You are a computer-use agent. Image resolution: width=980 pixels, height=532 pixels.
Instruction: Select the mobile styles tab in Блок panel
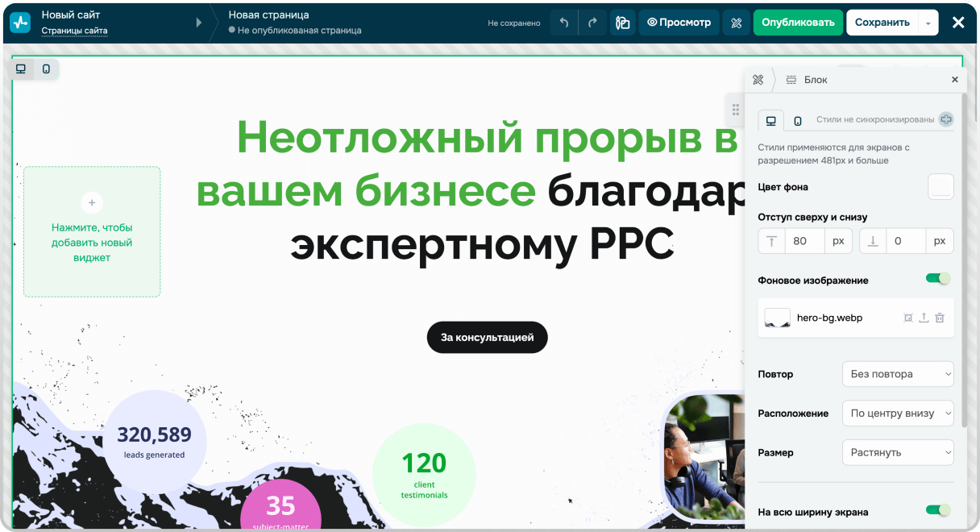tap(798, 121)
